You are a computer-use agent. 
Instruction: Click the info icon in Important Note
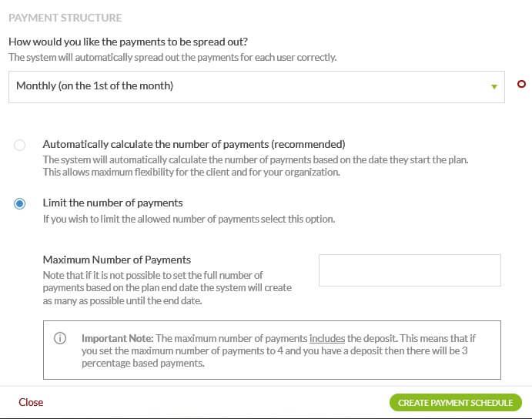(x=60, y=339)
